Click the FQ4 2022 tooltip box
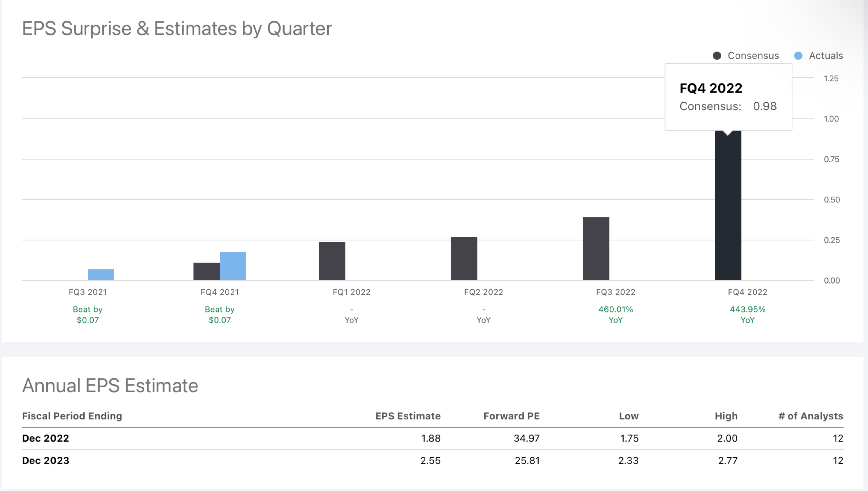The image size is (868, 491). 728,97
